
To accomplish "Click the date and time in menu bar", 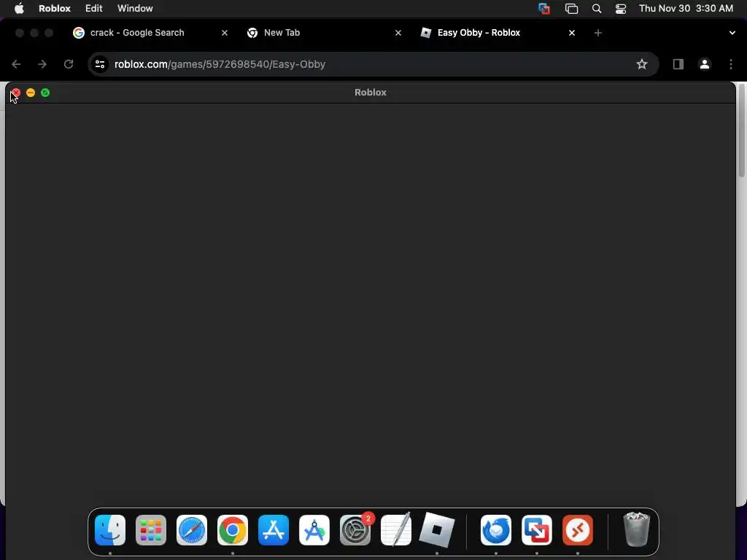I will [x=686, y=8].
